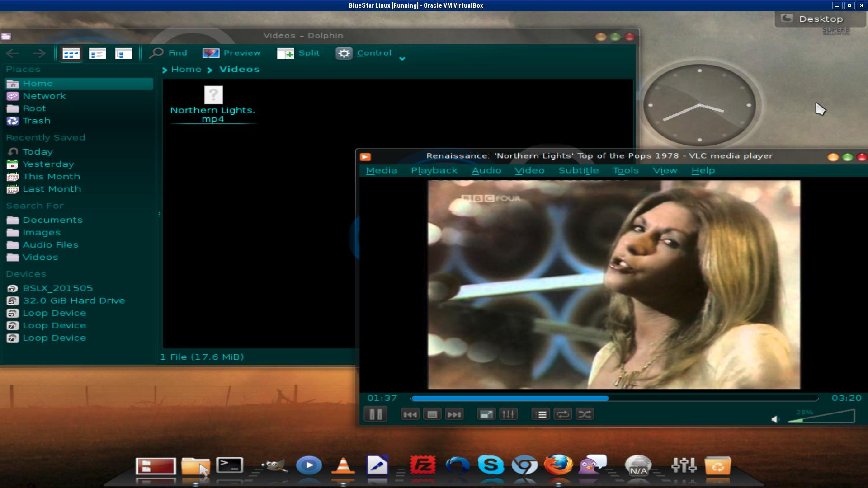Toggle loop repeat mode in VLC
This screenshot has height=488, width=868.
pyautogui.click(x=563, y=414)
